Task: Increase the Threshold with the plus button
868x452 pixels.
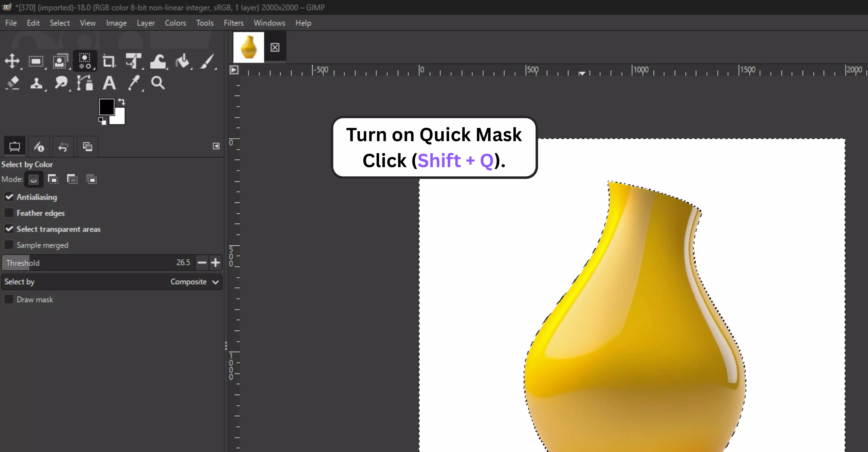Action: (x=215, y=262)
